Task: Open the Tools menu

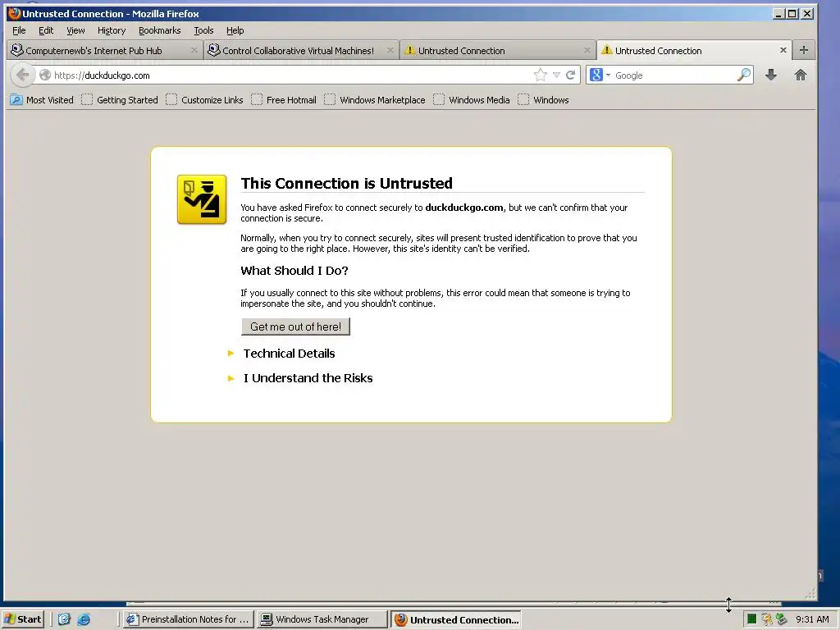Action: pos(203,30)
